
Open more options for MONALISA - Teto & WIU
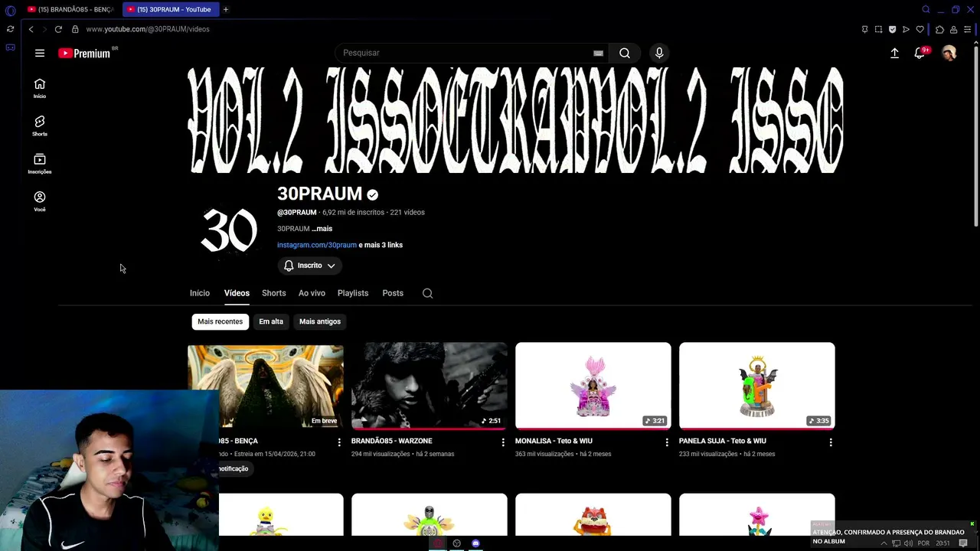pos(667,442)
